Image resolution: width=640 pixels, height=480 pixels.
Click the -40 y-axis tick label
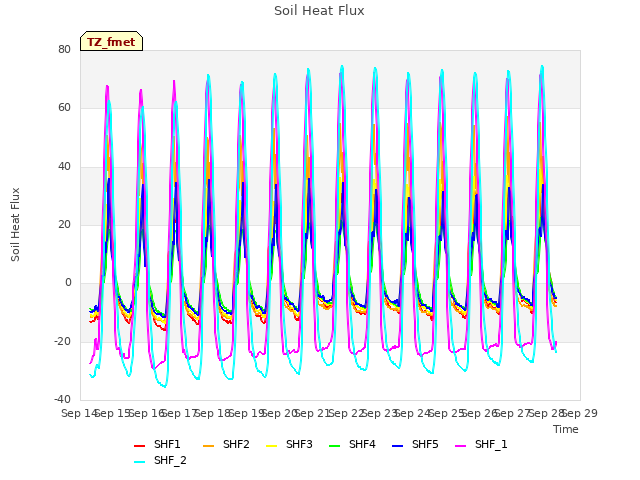pos(62,399)
